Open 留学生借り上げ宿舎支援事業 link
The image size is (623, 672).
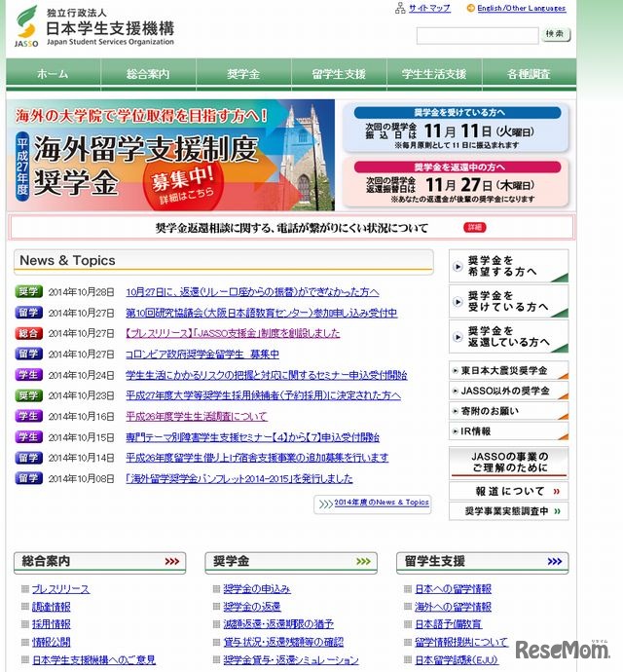tap(257, 458)
